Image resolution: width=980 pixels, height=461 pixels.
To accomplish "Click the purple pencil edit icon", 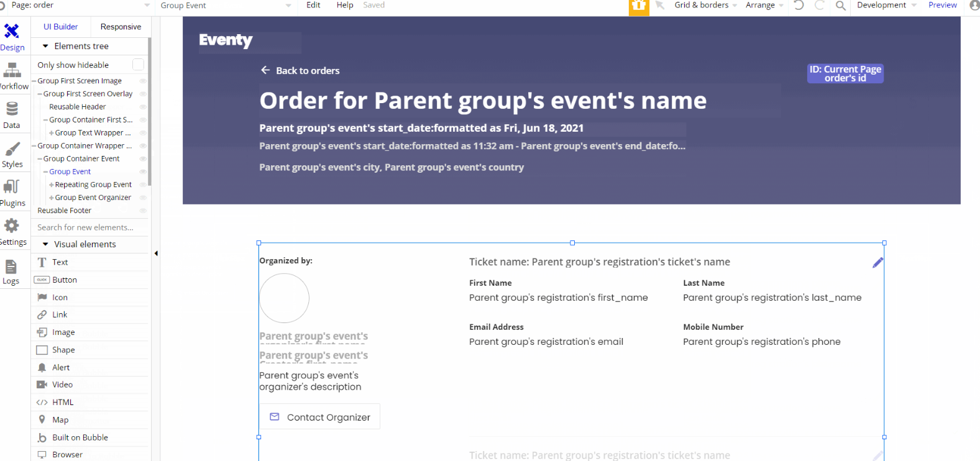I will 877,263.
